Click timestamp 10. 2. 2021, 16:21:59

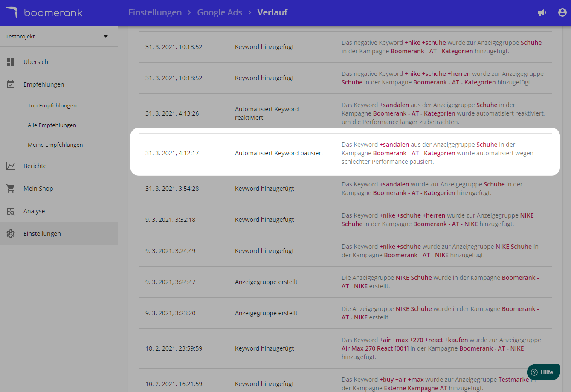[x=174, y=384]
